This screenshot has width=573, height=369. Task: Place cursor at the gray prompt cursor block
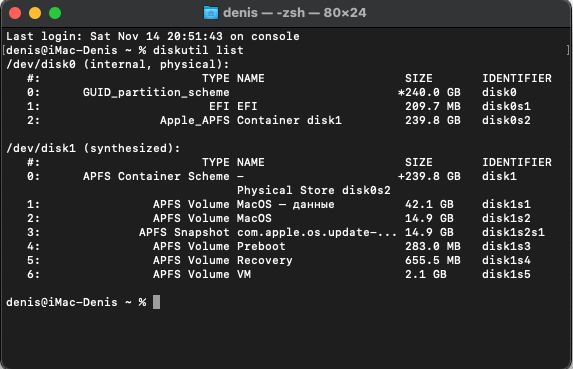[156, 302]
